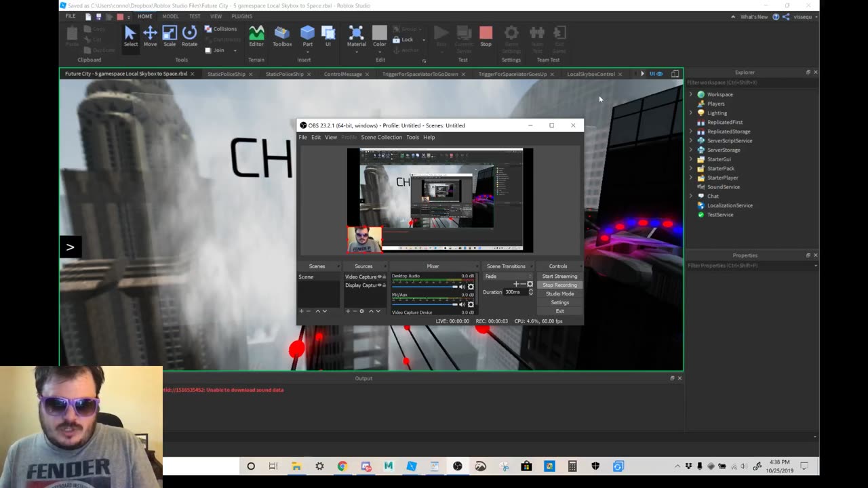The width and height of the screenshot is (868, 488).
Task: Open source properties gear in OBS Sources
Action: point(361,311)
